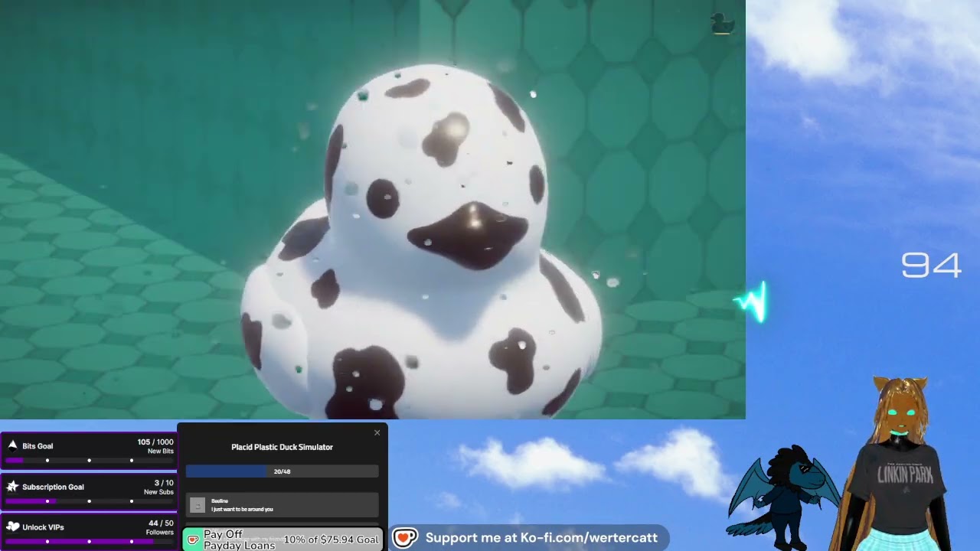Click the '10% of $75.94 Goal' text

coord(331,540)
